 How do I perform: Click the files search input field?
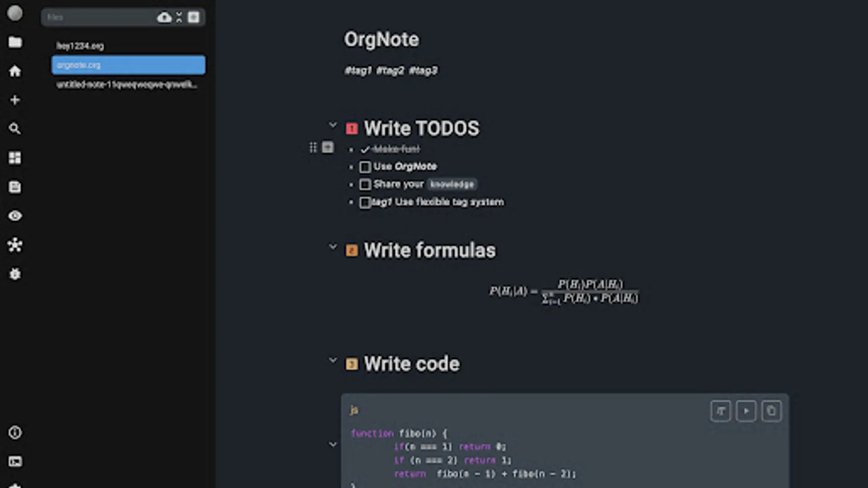click(98, 17)
